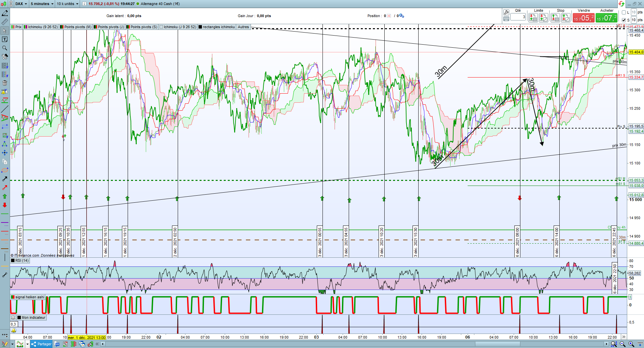This screenshot has width=644, height=348.
Task: Click the scroll left arrow of bottom scrollbar
Action: [103, 344]
